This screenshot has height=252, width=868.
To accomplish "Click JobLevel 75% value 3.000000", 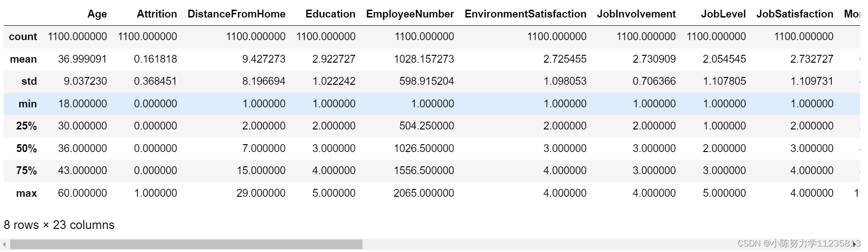I will pyautogui.click(x=724, y=171).
